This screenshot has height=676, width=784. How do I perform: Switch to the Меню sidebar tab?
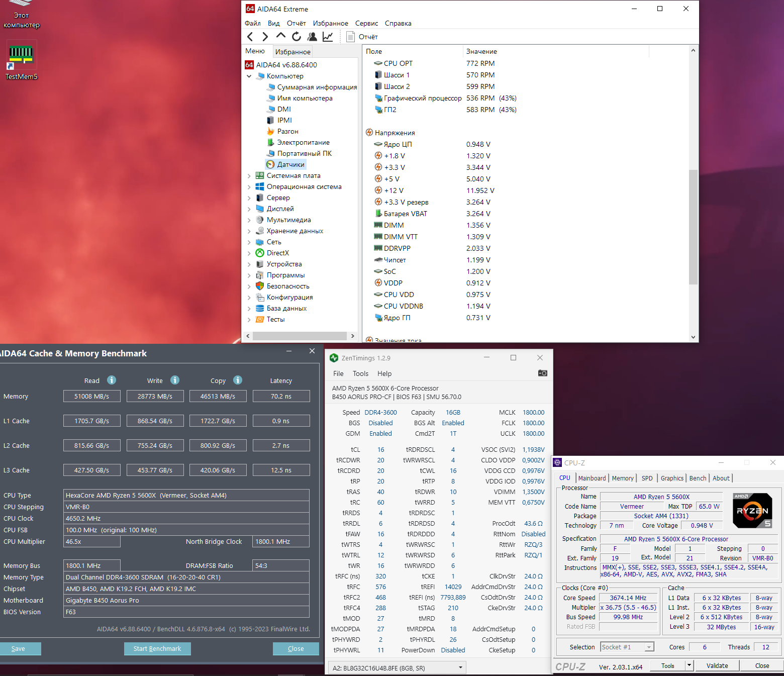click(x=255, y=51)
